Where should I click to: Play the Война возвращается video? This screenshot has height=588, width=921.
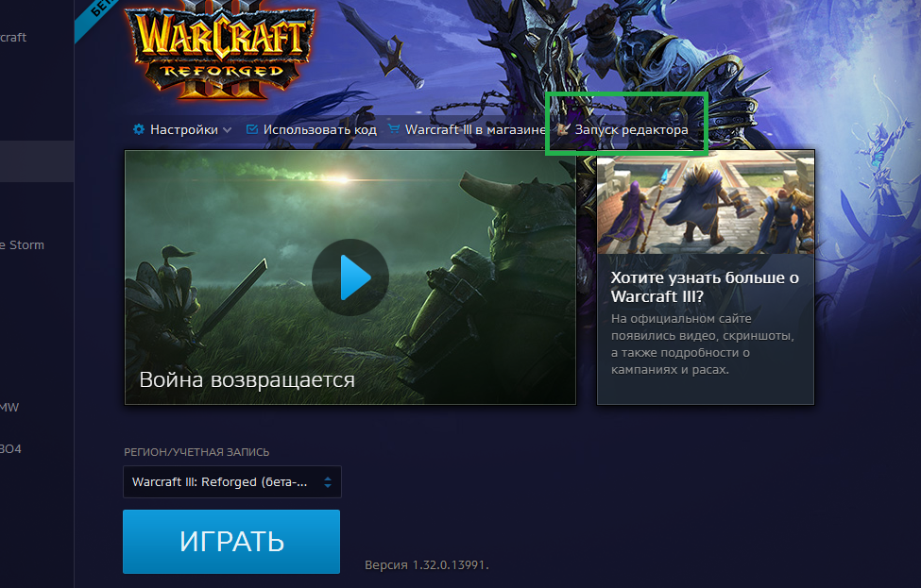point(350,277)
